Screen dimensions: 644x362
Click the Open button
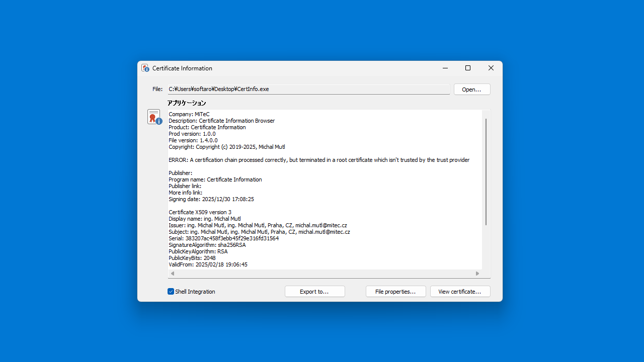(471, 89)
